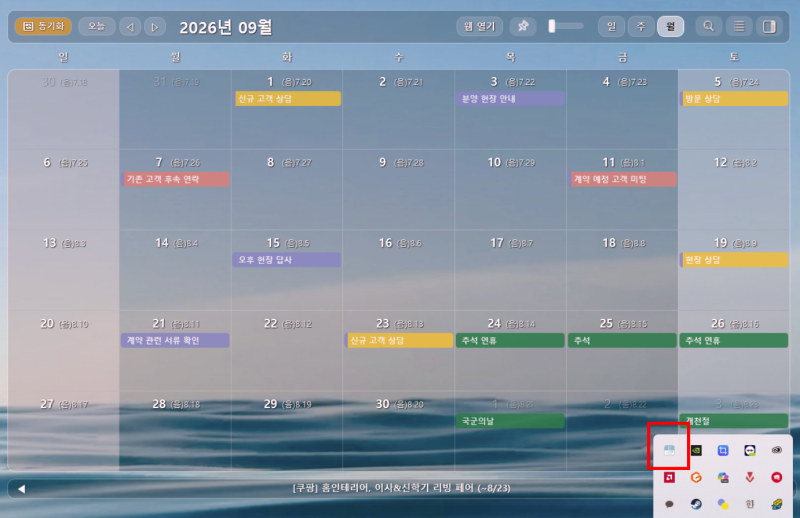
Task: Select date 30 of September
Action: coord(383,404)
